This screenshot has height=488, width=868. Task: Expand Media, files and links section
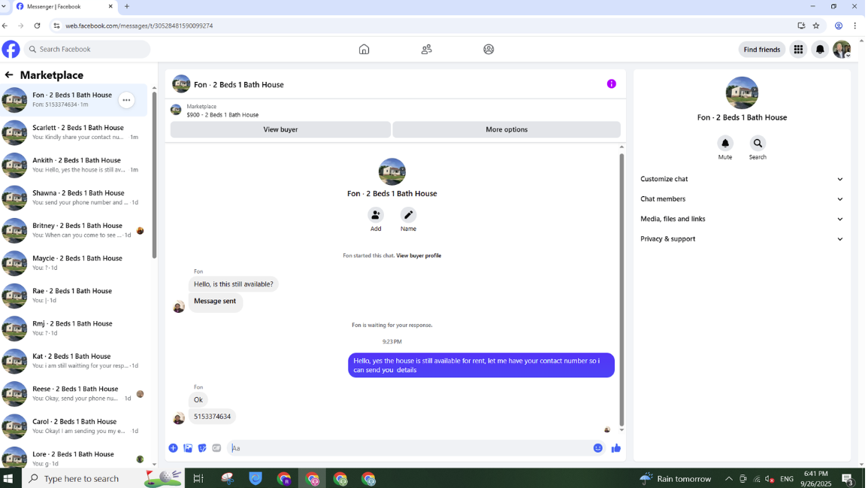pos(742,219)
